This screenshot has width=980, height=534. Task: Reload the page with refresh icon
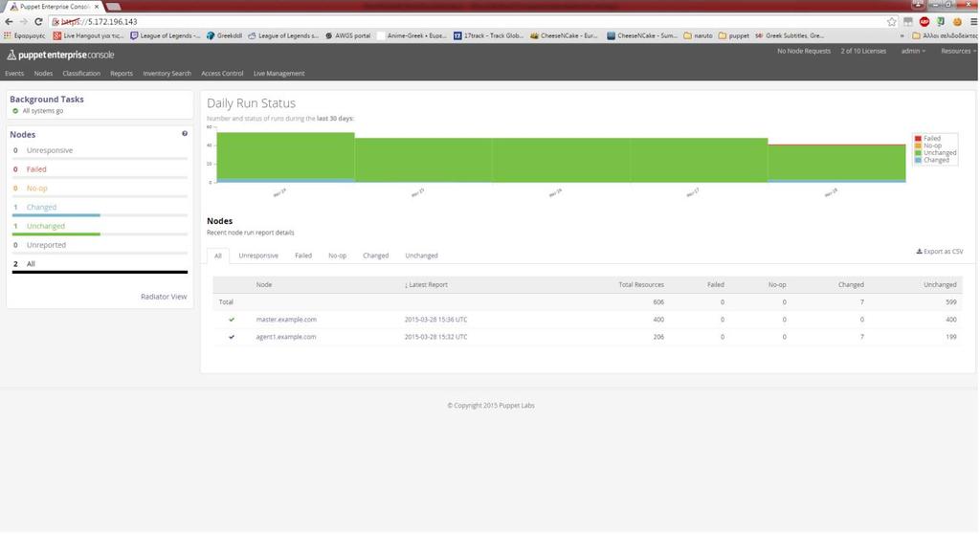coord(38,21)
